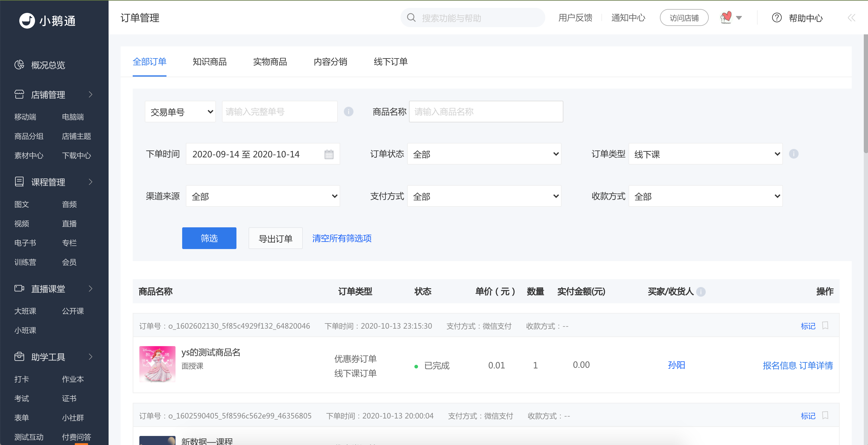The height and width of the screenshot is (445, 868).
Task: Click the blue 筛选 button
Action: pyautogui.click(x=209, y=238)
